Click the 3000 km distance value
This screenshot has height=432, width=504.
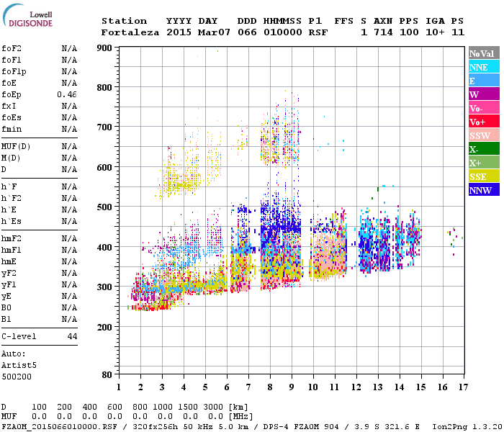pyautogui.click(x=213, y=408)
